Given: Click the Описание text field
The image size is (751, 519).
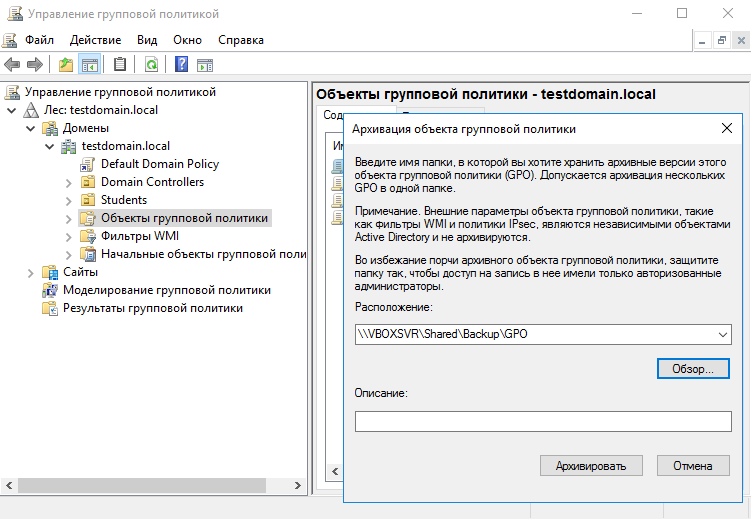Looking at the screenshot, I should coord(543,422).
